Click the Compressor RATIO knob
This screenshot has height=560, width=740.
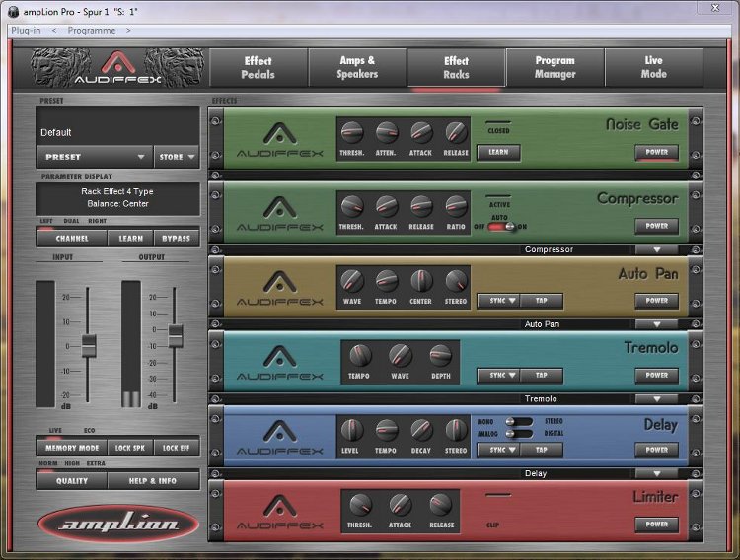click(x=456, y=207)
